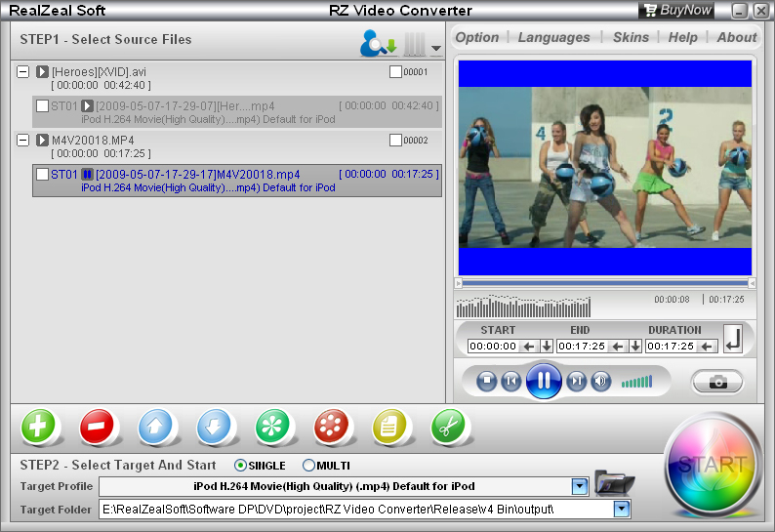Open the Target Profile dropdown

pos(580,486)
